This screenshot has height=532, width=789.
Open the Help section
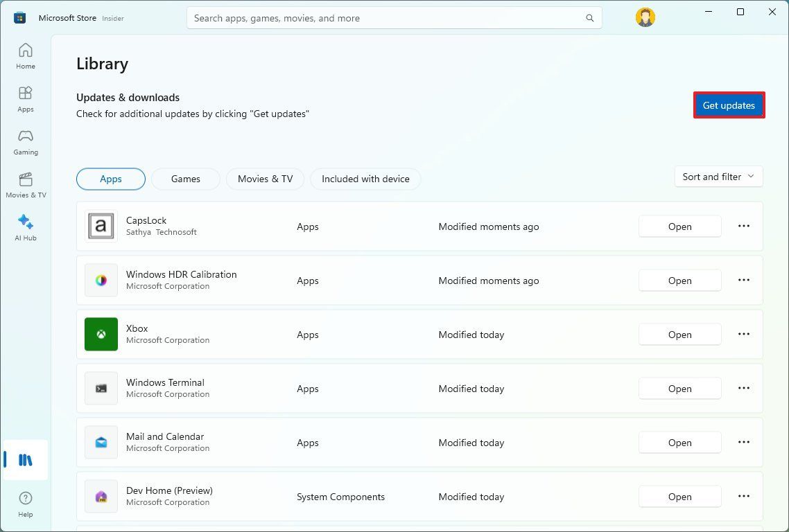[25, 502]
